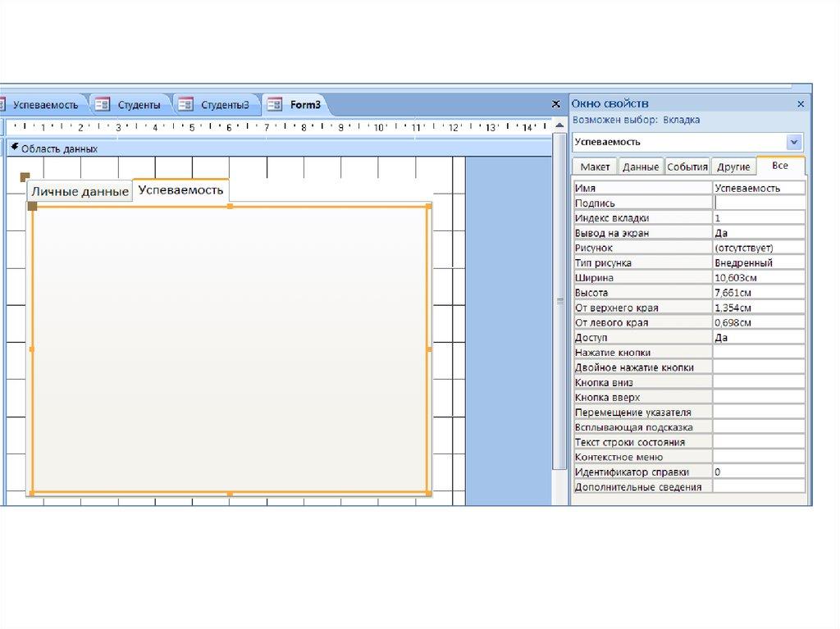Click the Область данных section arrow icon

[x=14, y=148]
